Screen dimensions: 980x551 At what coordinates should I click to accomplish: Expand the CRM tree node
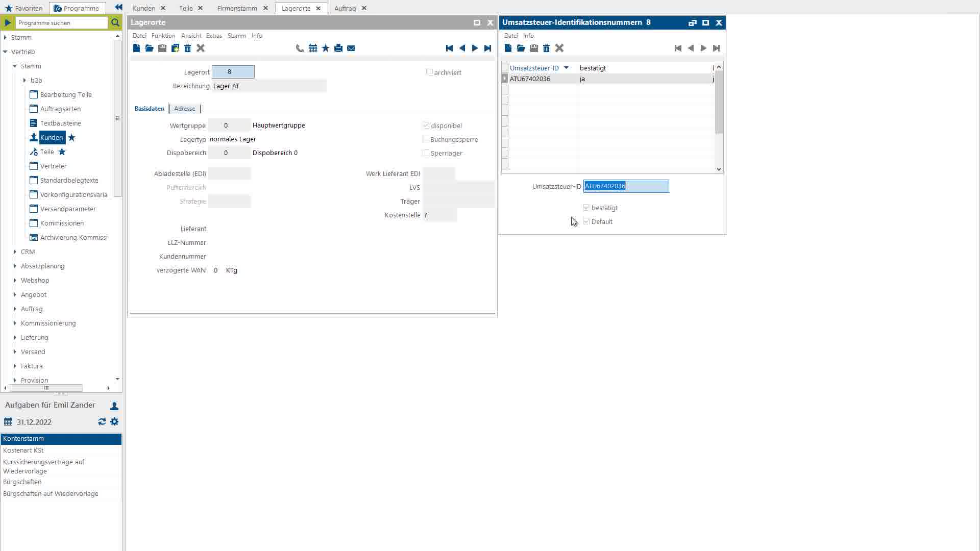[15, 252]
